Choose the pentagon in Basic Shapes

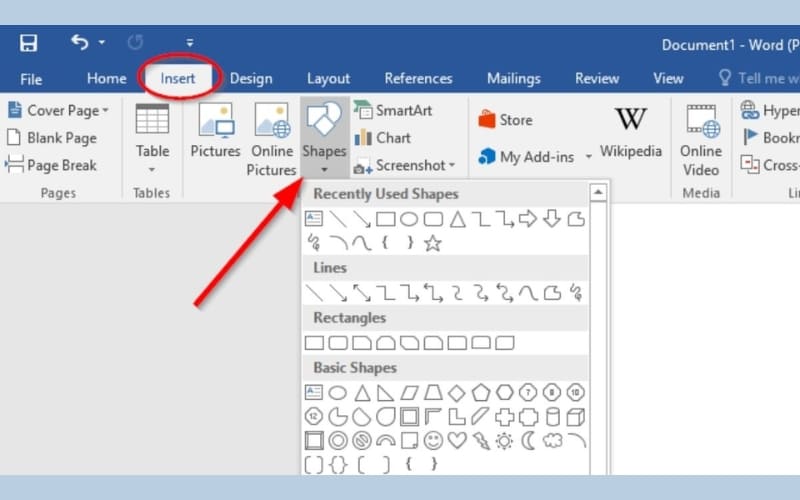(x=481, y=393)
